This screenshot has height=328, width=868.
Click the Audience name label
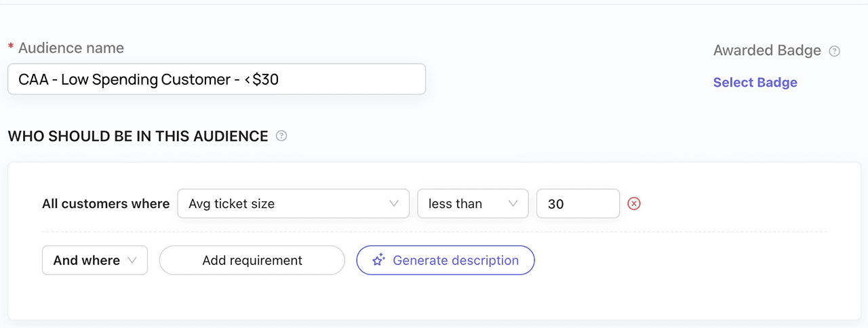71,48
